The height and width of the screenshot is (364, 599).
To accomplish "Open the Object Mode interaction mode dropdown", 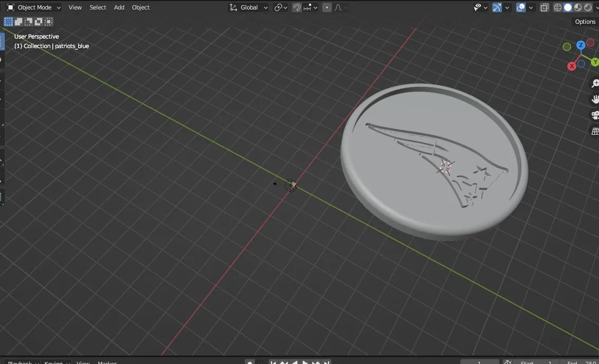I will point(34,7).
